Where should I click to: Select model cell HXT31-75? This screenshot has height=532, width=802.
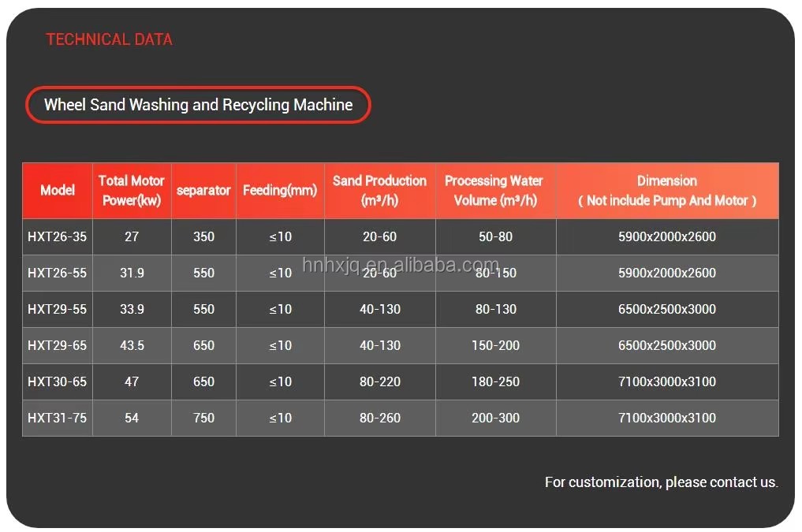[58, 418]
